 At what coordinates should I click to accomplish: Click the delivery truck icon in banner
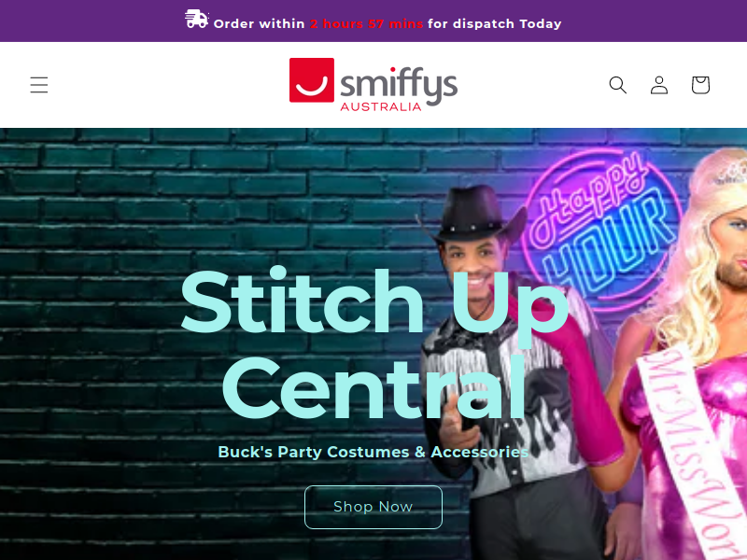[197, 19]
